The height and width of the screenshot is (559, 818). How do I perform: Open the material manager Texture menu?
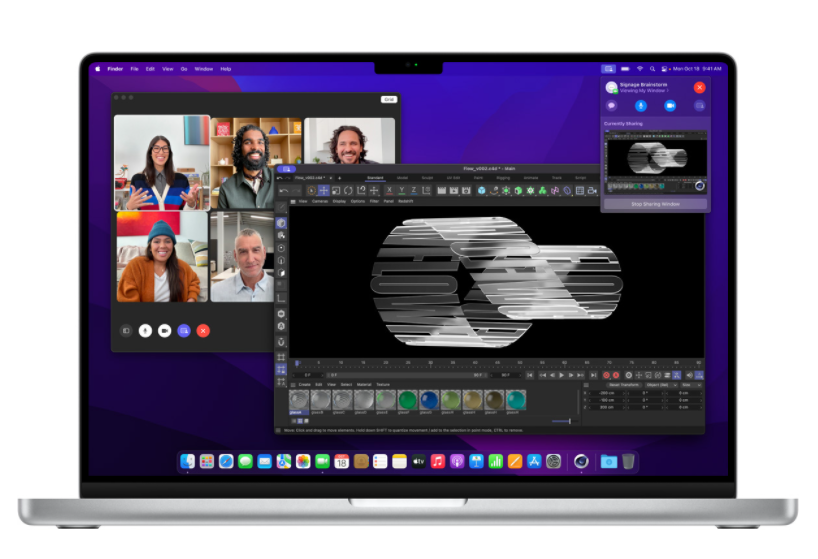coord(383,385)
